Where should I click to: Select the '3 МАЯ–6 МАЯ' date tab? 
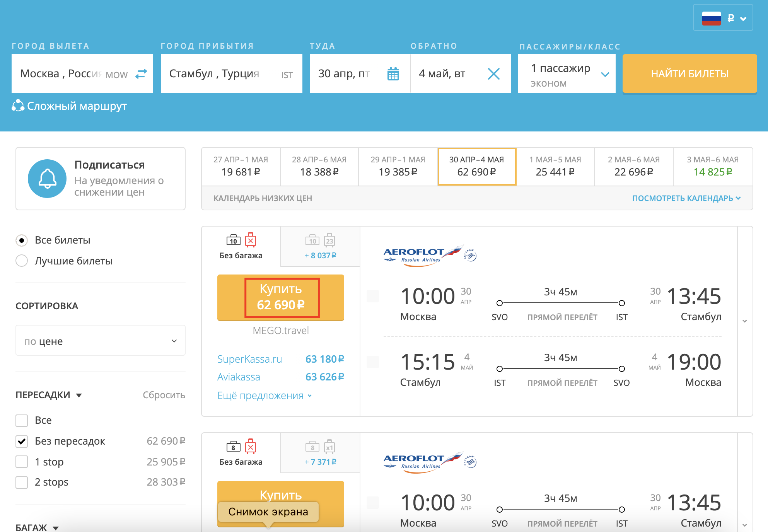713,167
